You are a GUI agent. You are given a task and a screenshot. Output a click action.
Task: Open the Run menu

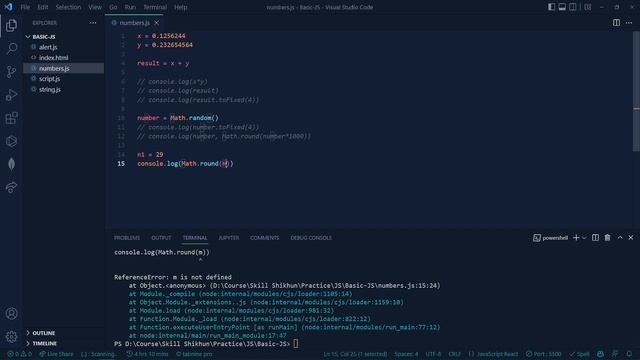tap(130, 7)
